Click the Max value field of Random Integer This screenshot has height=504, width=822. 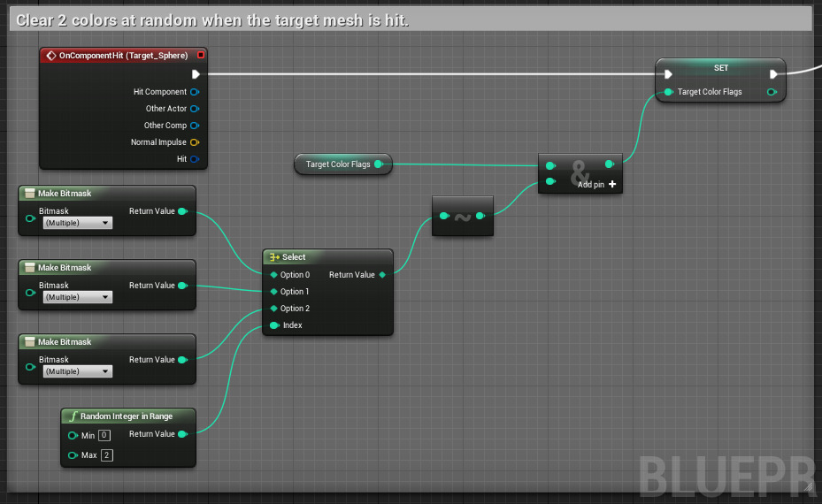click(106, 455)
